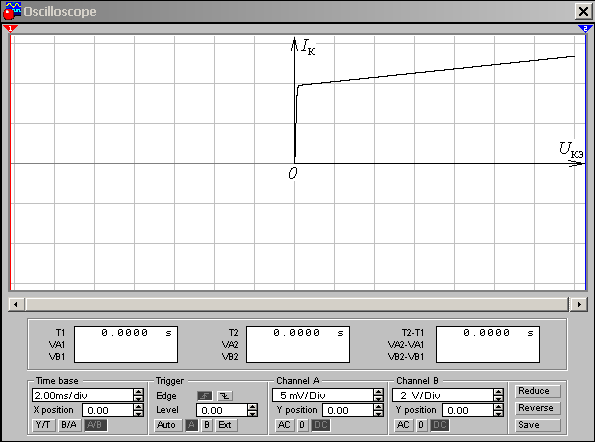Set Channel B coupling to AC
This screenshot has width=595, height=443.
coord(403,425)
